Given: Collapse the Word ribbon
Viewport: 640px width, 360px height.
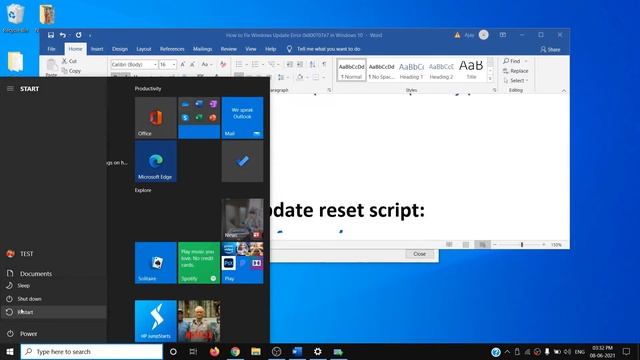Looking at the screenshot, I should pos(564,91).
